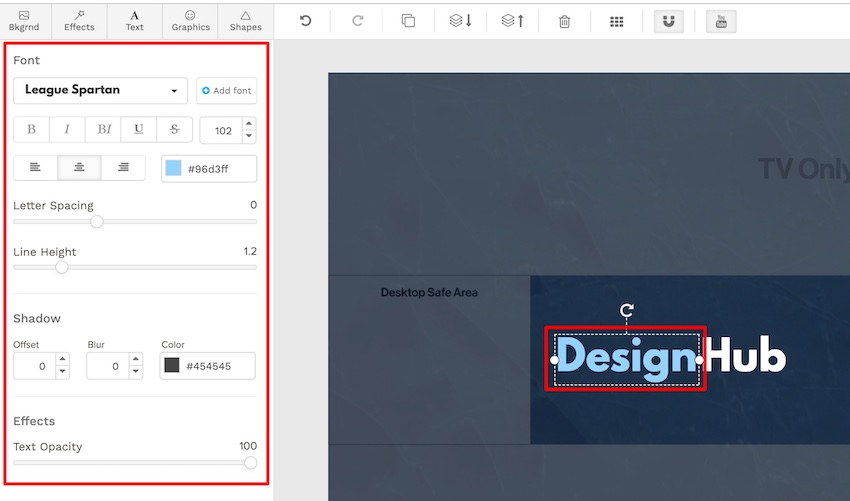Select the Hub text on canvas
Screen dimensions: 850x501
pos(746,355)
